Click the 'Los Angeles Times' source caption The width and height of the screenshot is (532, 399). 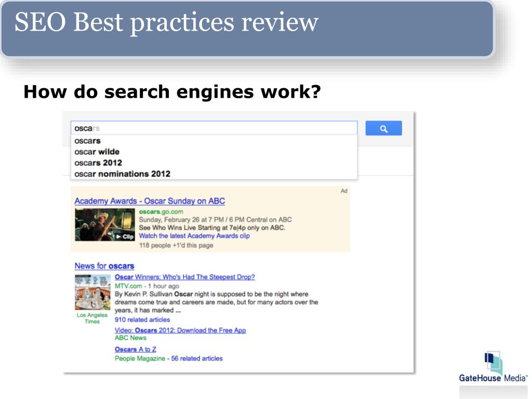(92, 318)
